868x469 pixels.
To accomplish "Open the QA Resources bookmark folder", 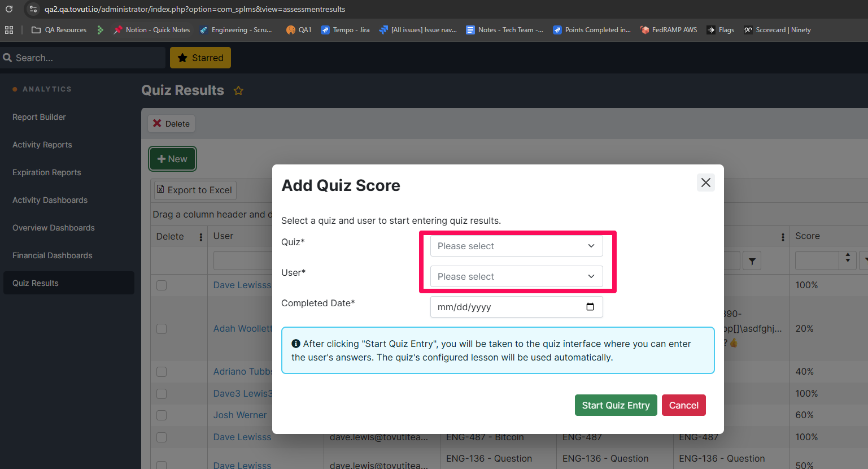I will click(59, 30).
